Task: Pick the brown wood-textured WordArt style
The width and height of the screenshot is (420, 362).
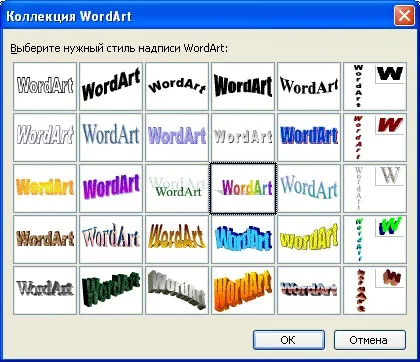Action: coord(45,239)
